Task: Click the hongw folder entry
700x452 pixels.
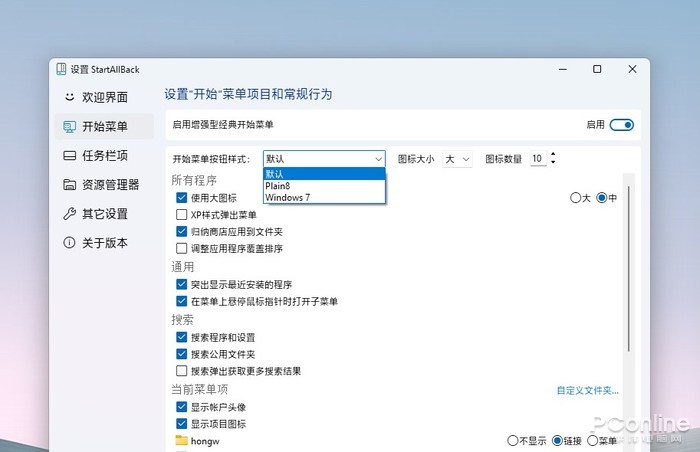Action: [x=205, y=441]
